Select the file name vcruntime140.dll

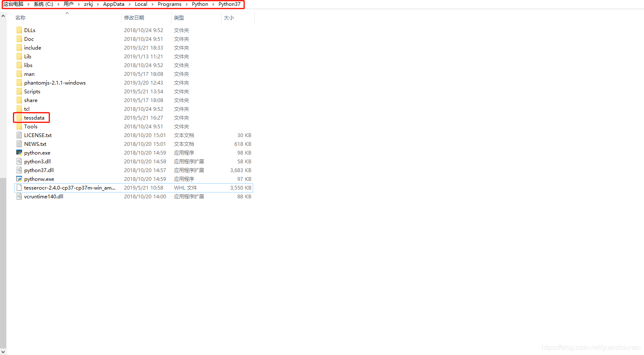click(x=44, y=196)
